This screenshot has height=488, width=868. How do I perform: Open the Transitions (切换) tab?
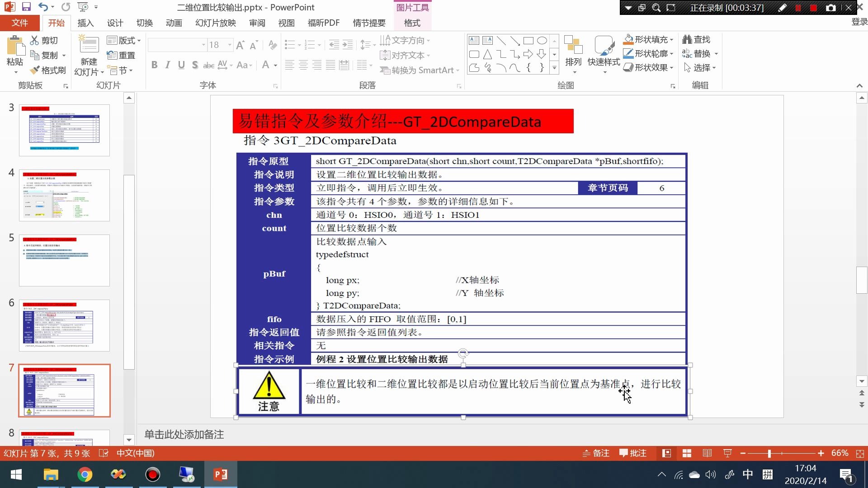coord(145,23)
